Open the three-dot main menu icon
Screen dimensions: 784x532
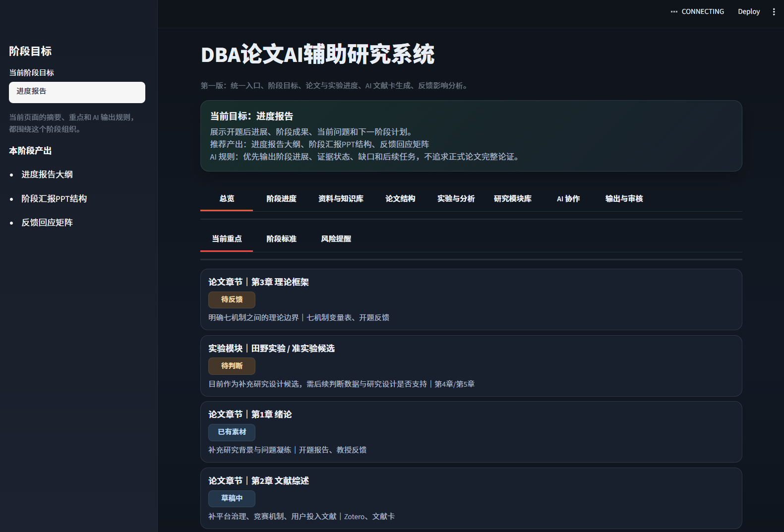774,11
